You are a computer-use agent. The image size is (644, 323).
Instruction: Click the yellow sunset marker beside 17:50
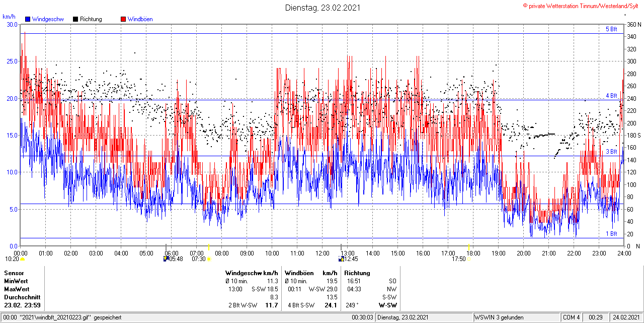tap(469, 259)
